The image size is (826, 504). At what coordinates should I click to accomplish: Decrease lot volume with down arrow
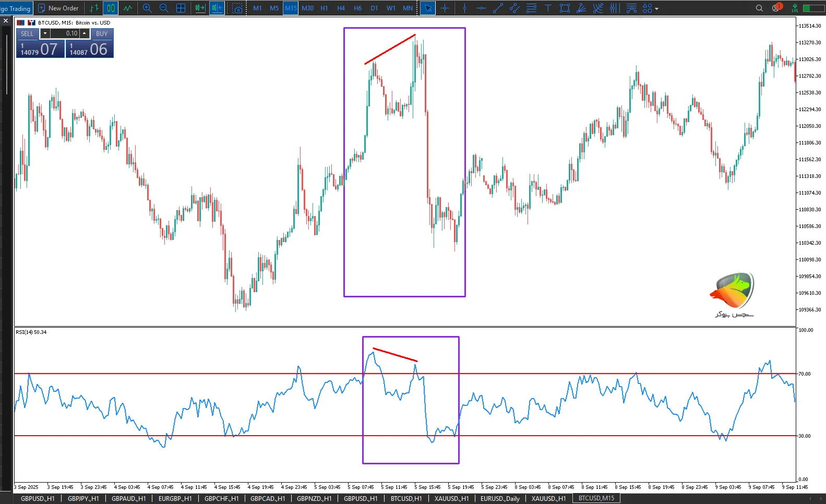(45, 33)
